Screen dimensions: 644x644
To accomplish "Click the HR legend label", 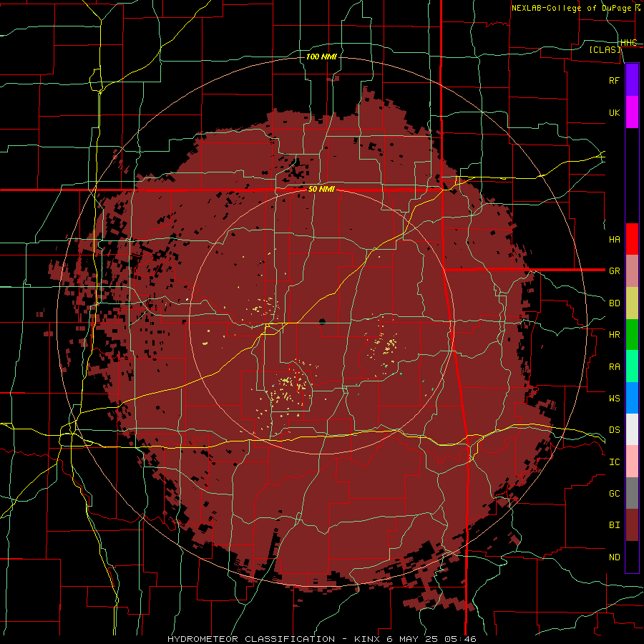I will point(614,335).
